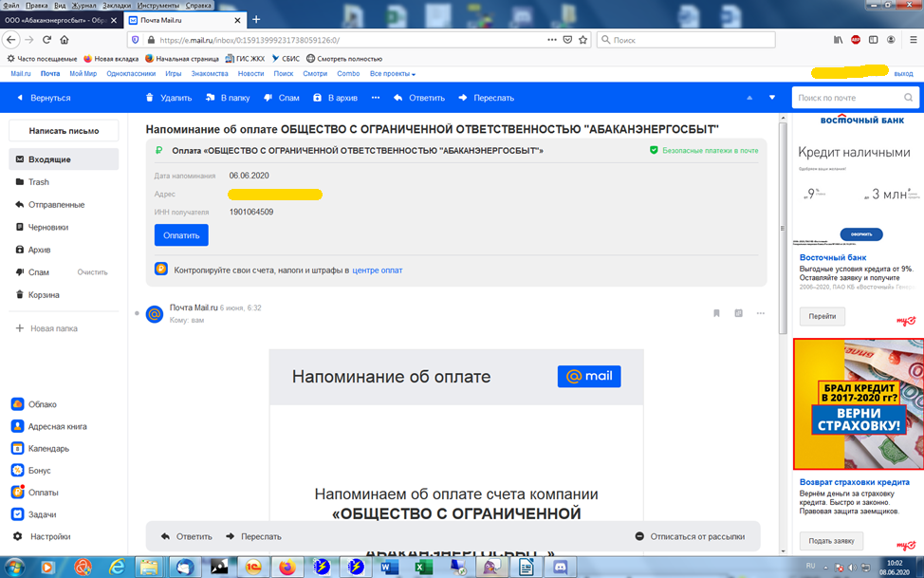The height and width of the screenshot is (578, 924).
Task: Open the Firefox hamburger menu
Action: pyautogui.click(x=913, y=40)
